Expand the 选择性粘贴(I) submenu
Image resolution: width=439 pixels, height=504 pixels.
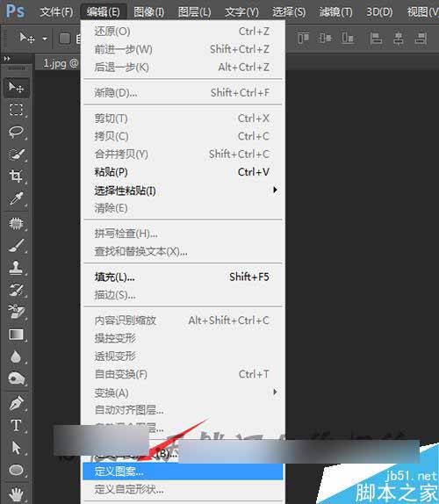point(183,191)
